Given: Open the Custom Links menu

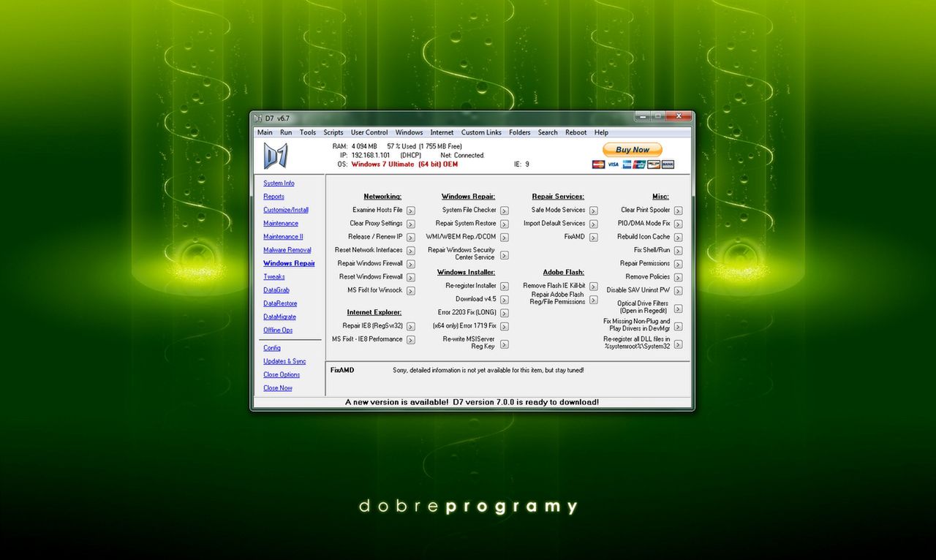Looking at the screenshot, I should pyautogui.click(x=481, y=132).
